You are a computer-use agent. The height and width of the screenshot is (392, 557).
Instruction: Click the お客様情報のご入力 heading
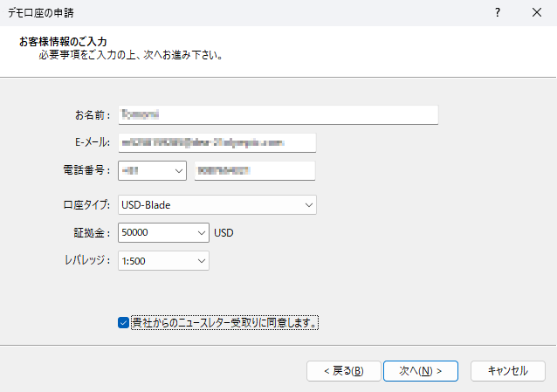63,42
